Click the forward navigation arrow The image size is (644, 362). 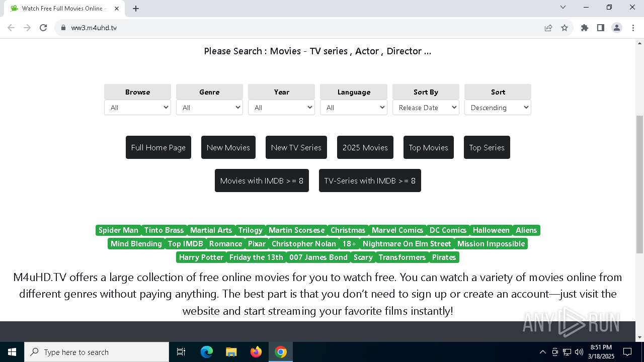click(27, 28)
